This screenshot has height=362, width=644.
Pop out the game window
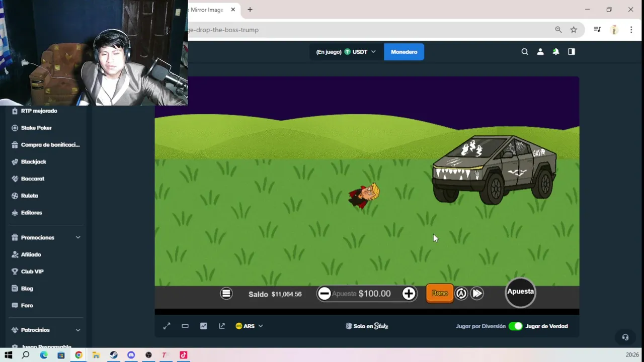[222, 326]
